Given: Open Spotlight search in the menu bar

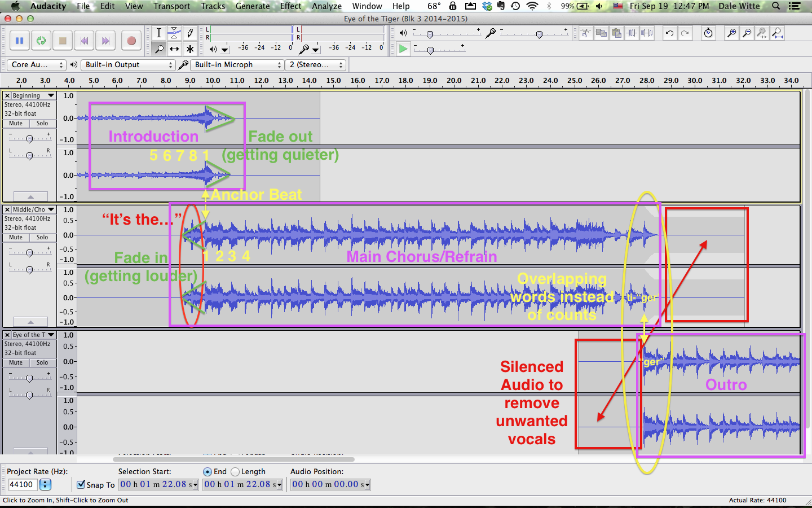Looking at the screenshot, I should click(x=776, y=6).
